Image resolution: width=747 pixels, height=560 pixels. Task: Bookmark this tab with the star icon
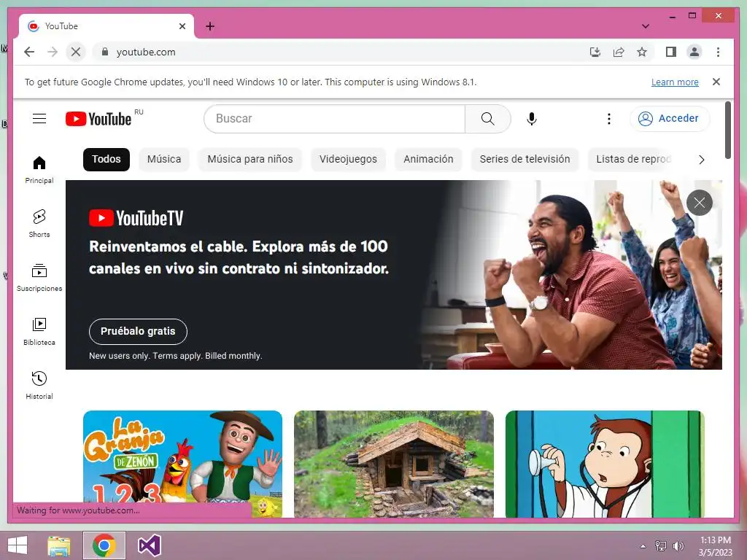pyautogui.click(x=642, y=52)
